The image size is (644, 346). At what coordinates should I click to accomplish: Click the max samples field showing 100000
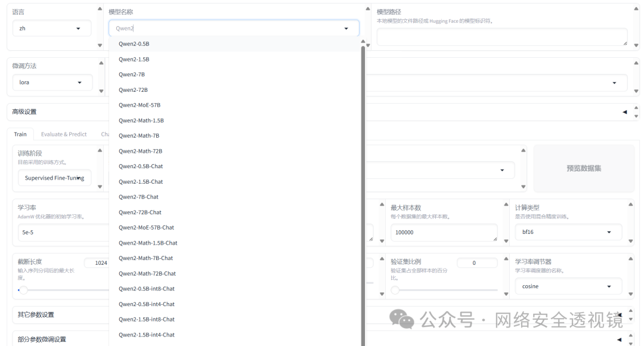tap(444, 233)
